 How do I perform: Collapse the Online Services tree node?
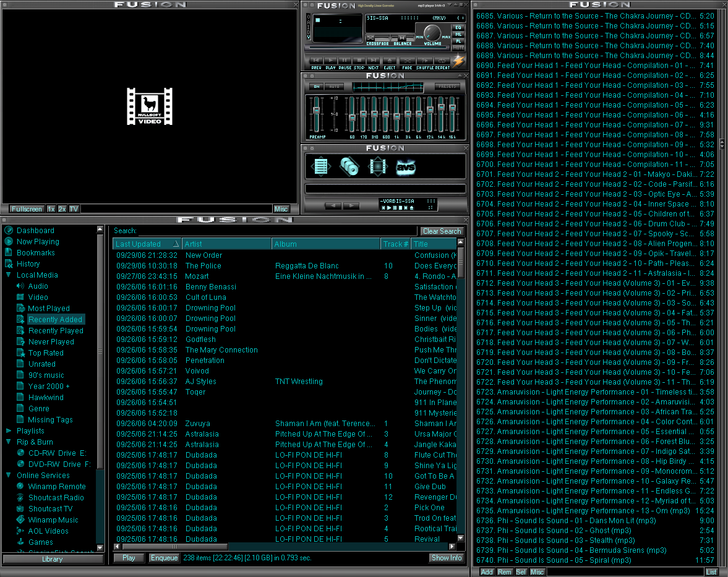[x=9, y=476]
